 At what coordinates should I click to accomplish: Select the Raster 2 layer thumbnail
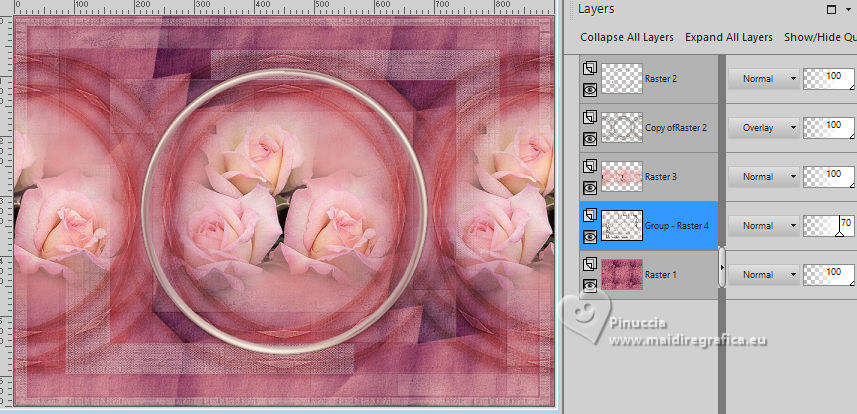[x=622, y=79]
